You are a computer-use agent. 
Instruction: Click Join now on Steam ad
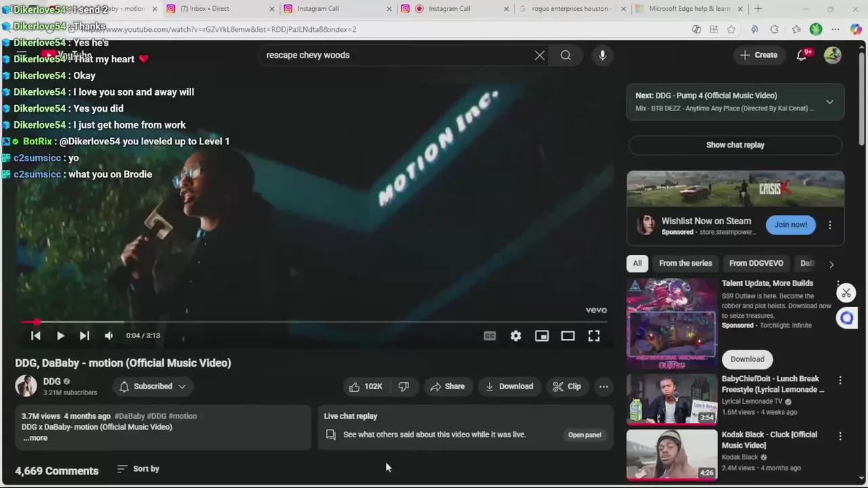[791, 224]
